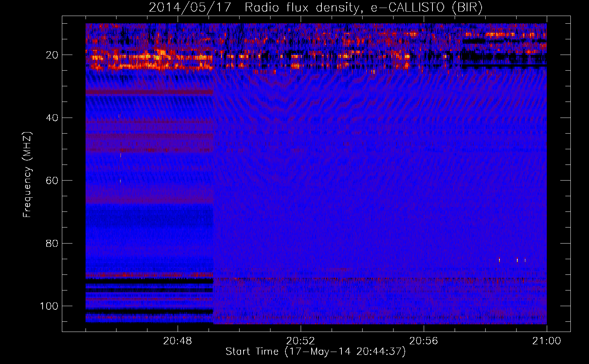Click the 'Start Time (17-May-14 20:44:37)' label
This screenshot has height=364, width=589.
pyautogui.click(x=316, y=352)
